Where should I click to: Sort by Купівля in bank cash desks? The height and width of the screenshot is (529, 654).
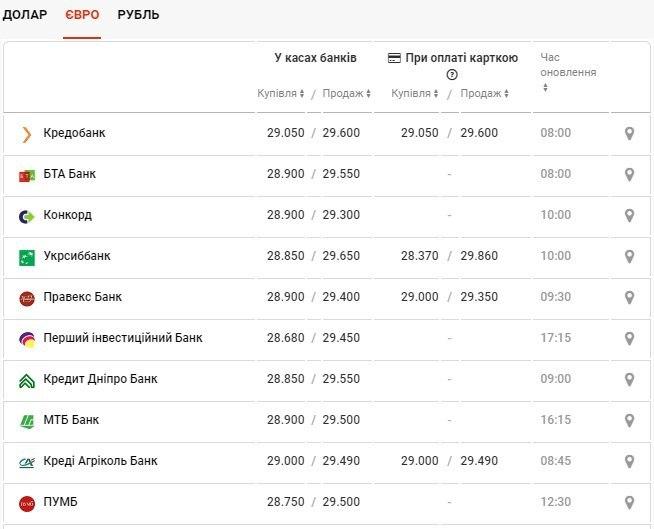(280, 93)
